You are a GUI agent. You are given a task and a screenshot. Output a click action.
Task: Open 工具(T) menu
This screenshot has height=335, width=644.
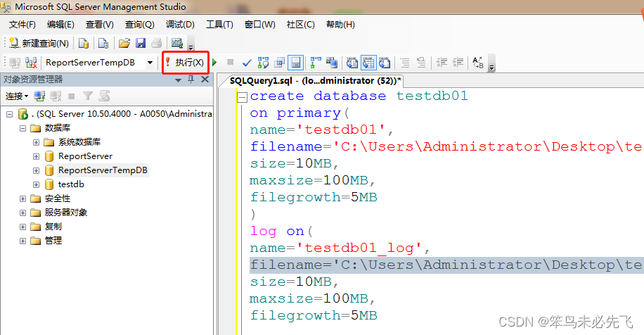tap(219, 25)
